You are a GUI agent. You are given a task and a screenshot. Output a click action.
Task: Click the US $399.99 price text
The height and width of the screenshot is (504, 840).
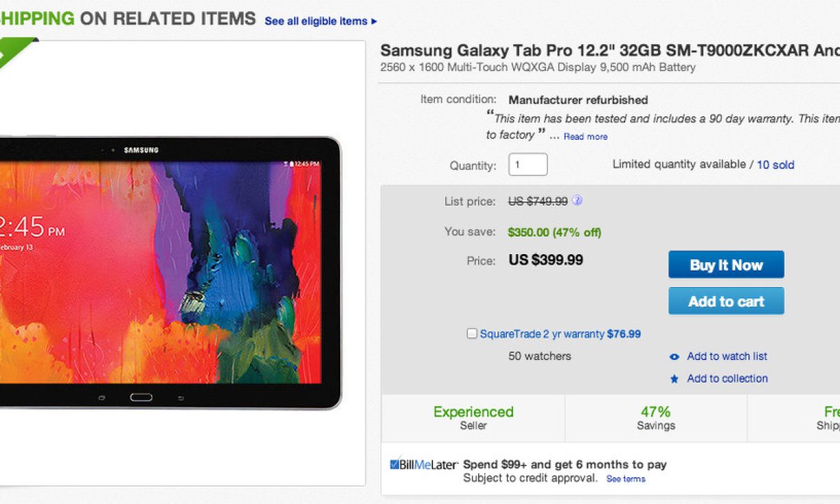(546, 260)
